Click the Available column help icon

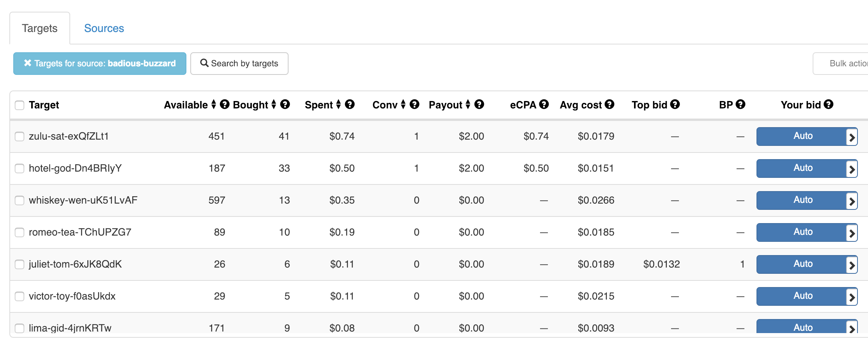pos(225,105)
